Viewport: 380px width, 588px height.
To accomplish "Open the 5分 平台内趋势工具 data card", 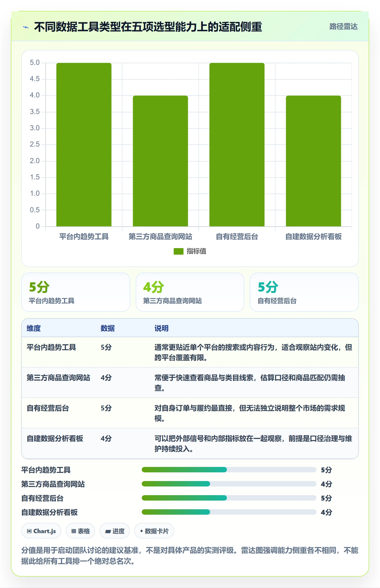I will (76, 292).
